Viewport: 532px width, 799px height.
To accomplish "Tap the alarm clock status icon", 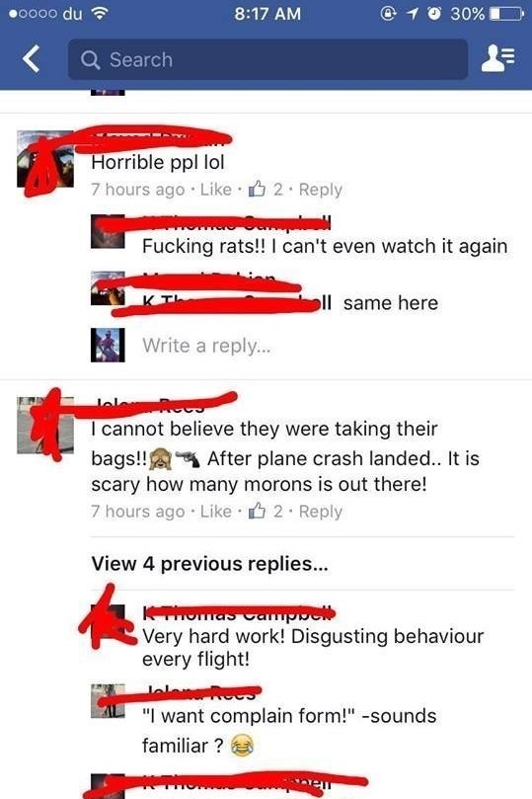I will 434,14.
